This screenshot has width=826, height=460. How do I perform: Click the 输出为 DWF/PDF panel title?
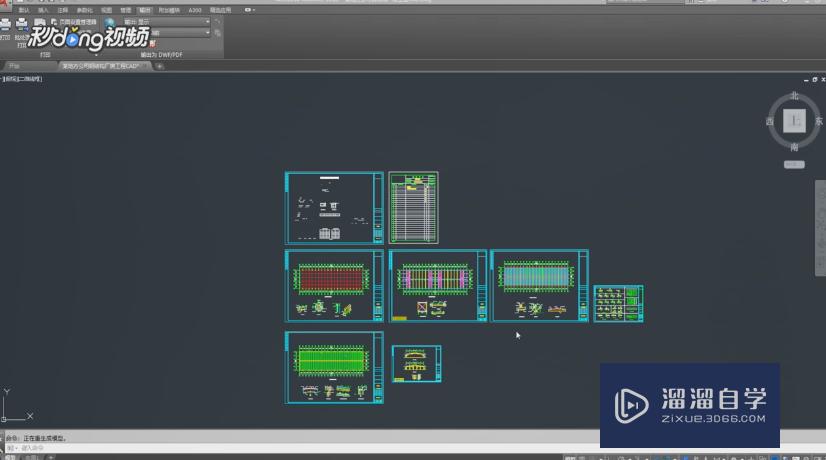coord(161,55)
